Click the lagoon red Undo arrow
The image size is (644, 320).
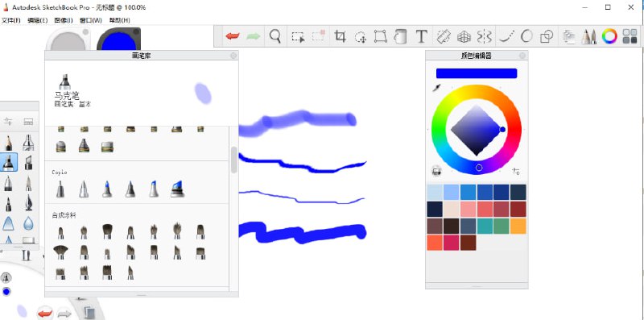(x=44, y=314)
